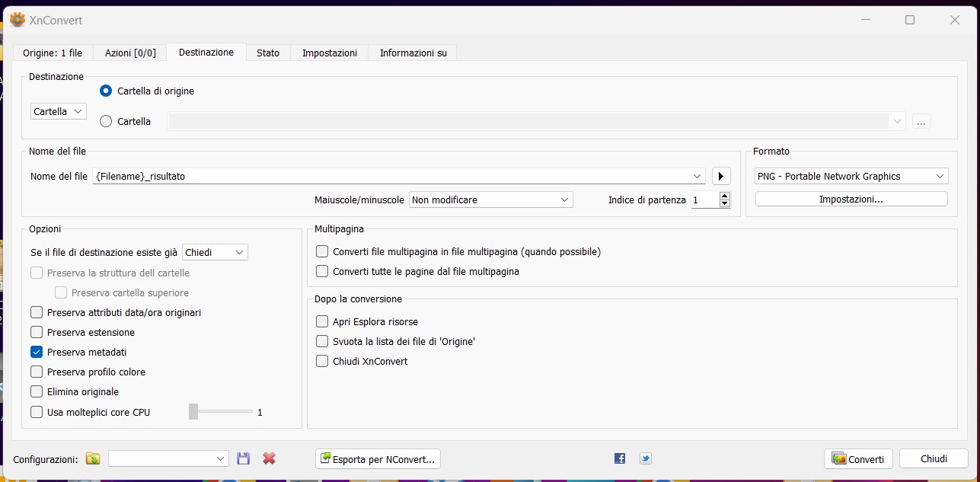
Task: Switch to the Azioni tab
Action: click(x=130, y=53)
